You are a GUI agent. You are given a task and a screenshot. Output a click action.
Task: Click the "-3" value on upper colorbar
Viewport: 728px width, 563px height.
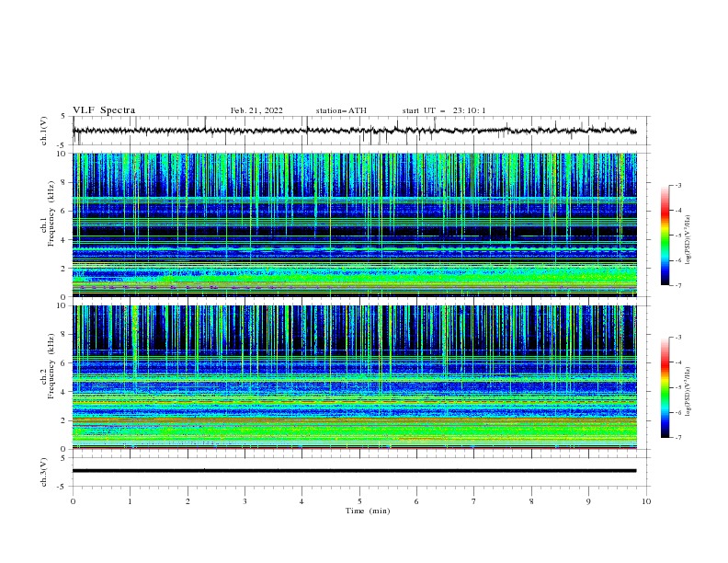(678, 185)
